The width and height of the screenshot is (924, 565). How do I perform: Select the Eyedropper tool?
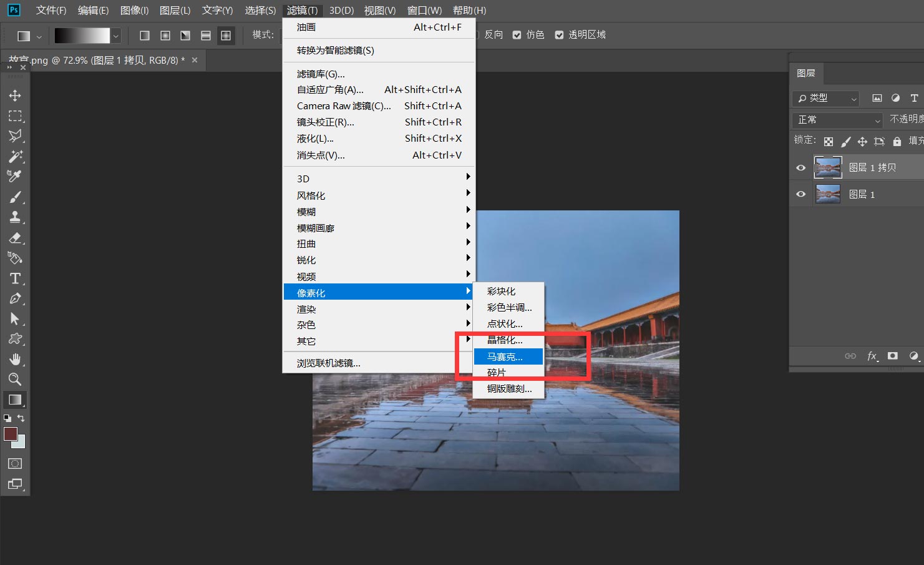click(x=15, y=176)
